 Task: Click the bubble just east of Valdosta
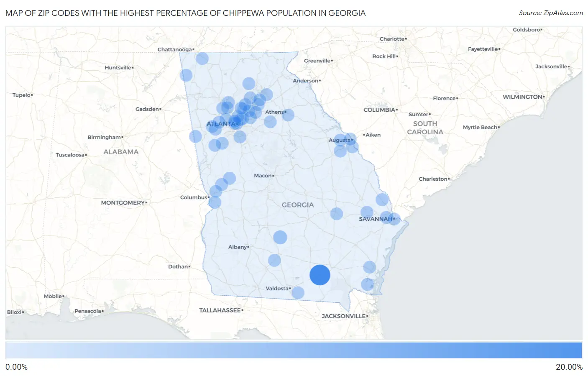298,293
